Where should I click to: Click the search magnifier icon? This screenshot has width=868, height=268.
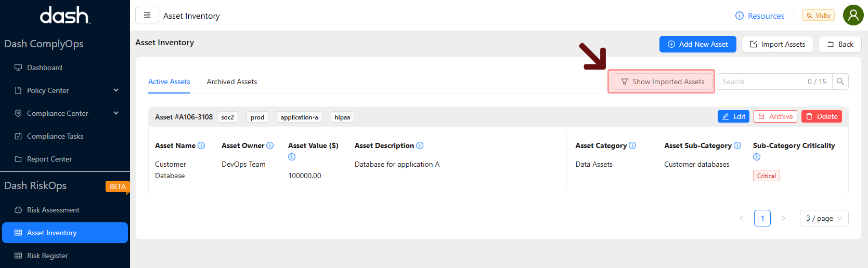coord(840,82)
